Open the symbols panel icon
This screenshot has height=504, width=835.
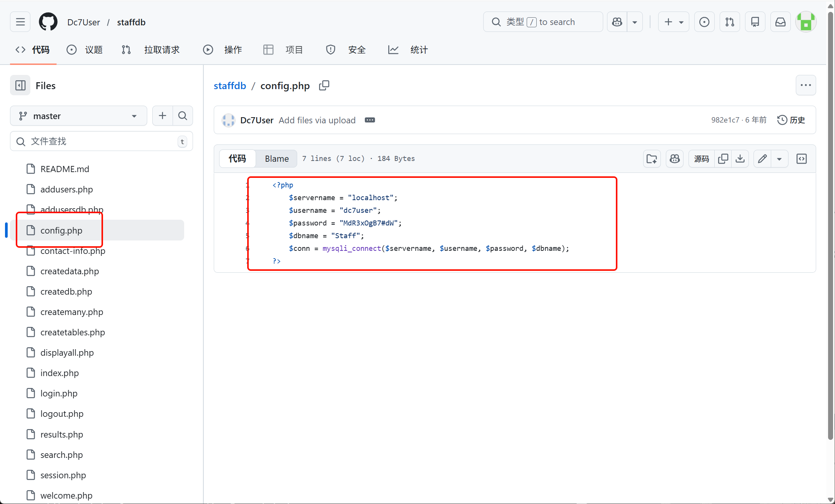[x=802, y=159]
